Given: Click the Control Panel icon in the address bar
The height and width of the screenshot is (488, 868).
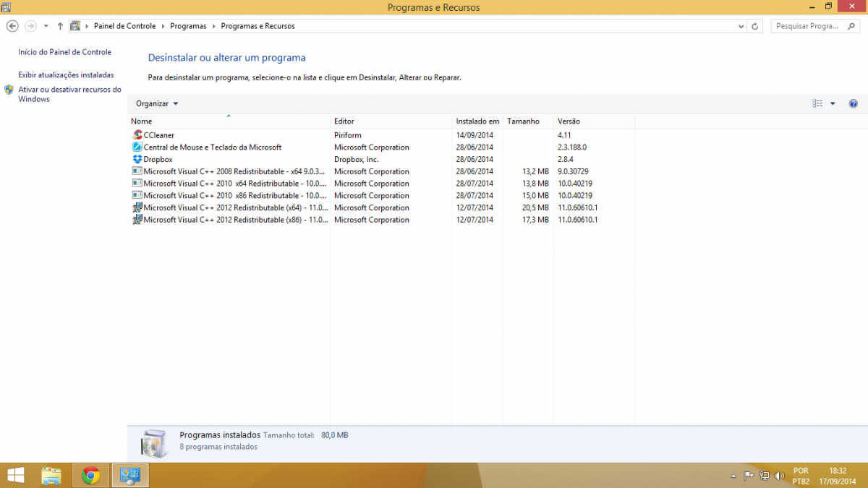Looking at the screenshot, I should [x=75, y=26].
